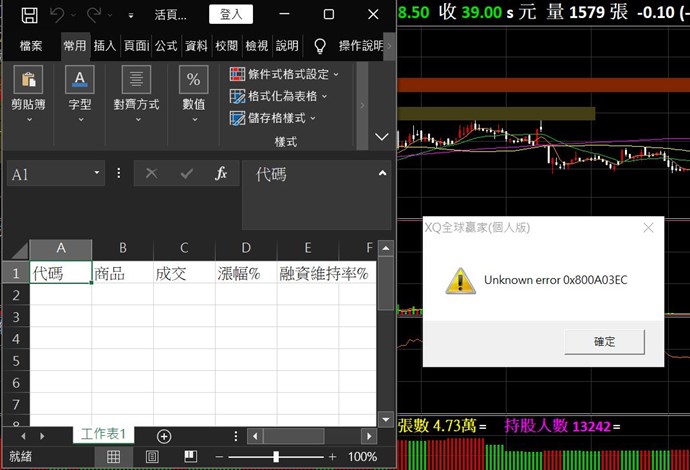Click the next sheet navigation arrow

[42, 436]
